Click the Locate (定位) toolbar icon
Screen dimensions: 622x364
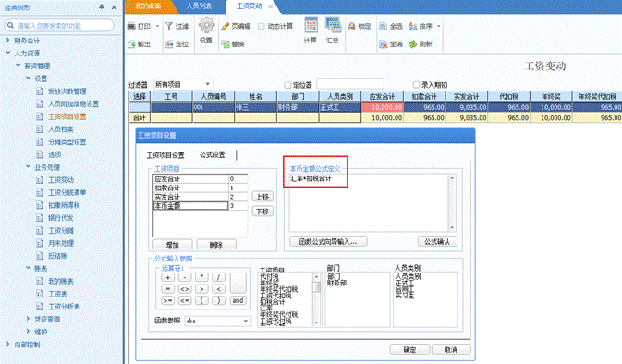point(169,44)
